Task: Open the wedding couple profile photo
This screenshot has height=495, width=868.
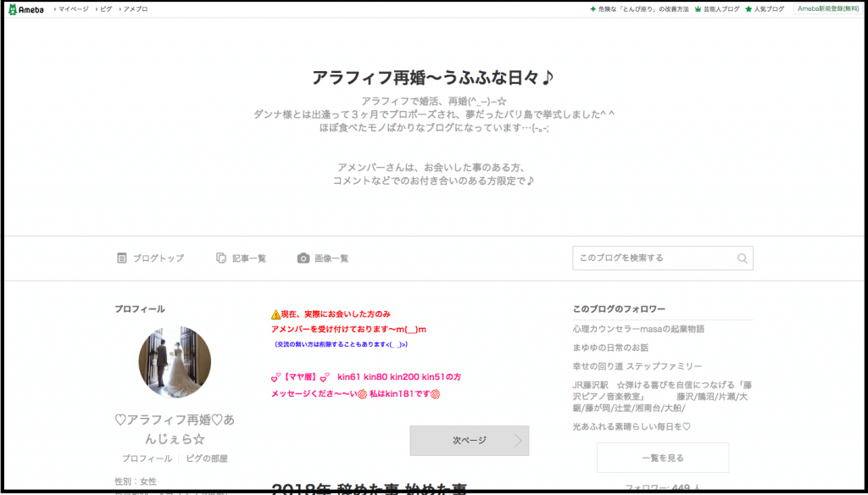Action: (175, 362)
